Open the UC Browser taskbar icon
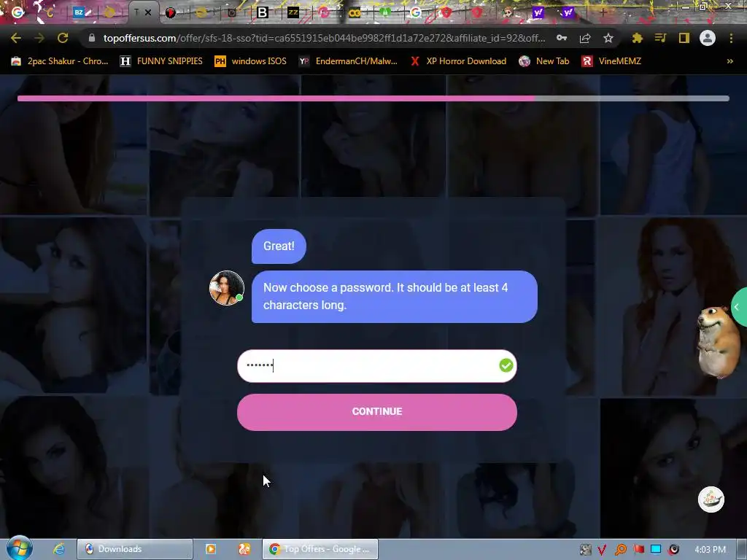 (x=244, y=549)
